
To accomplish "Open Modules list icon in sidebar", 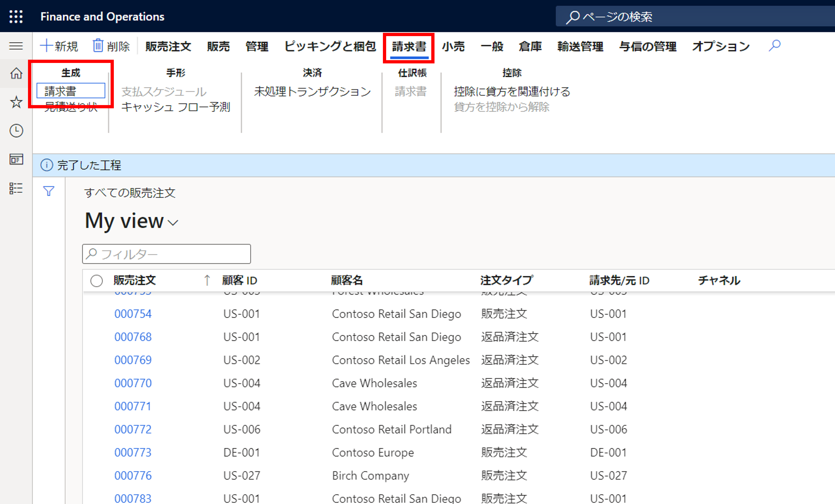I will pyautogui.click(x=16, y=188).
